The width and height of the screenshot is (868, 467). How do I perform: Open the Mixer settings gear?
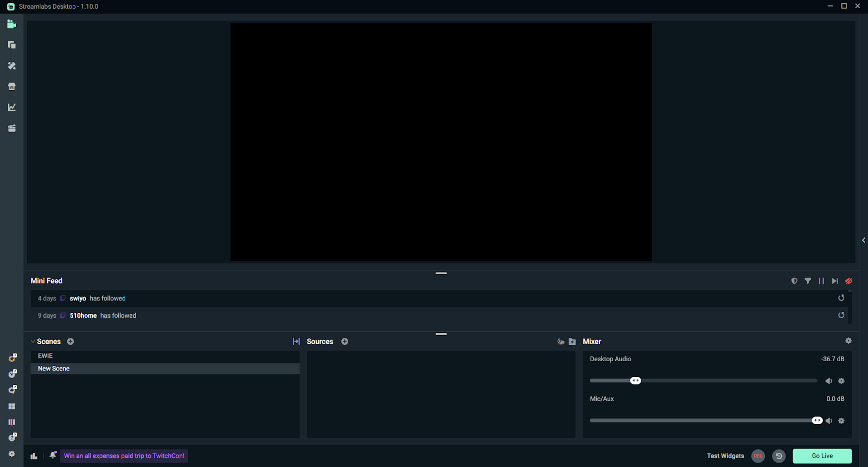tap(848, 341)
